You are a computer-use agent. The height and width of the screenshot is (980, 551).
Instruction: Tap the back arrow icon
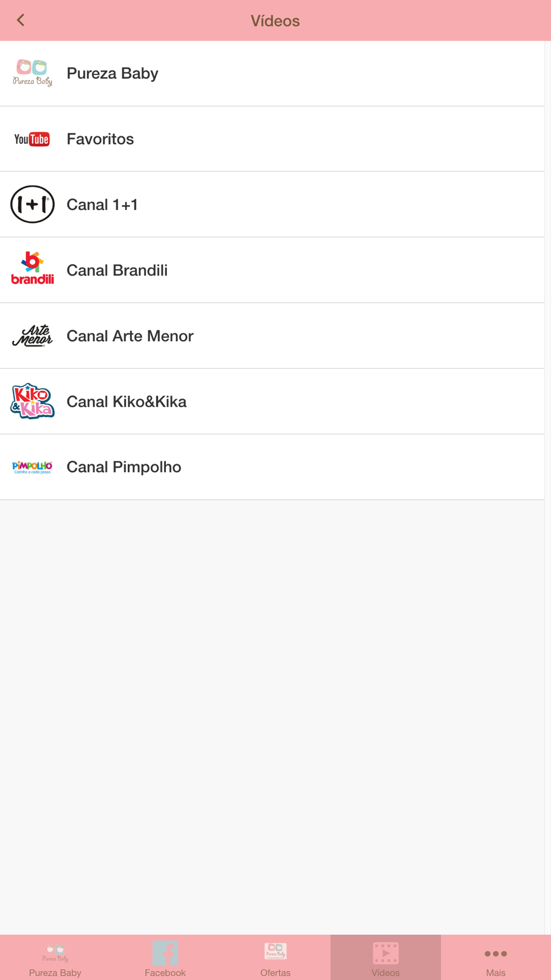[20, 20]
